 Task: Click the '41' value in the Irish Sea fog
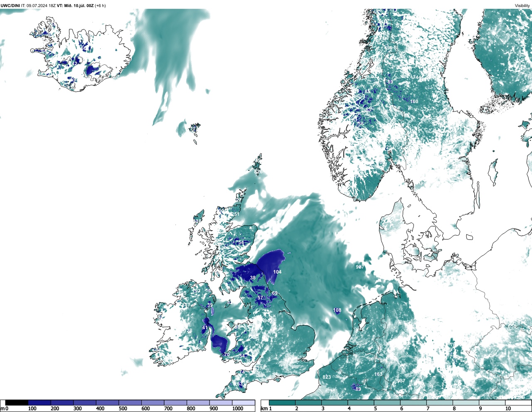coord(204,328)
